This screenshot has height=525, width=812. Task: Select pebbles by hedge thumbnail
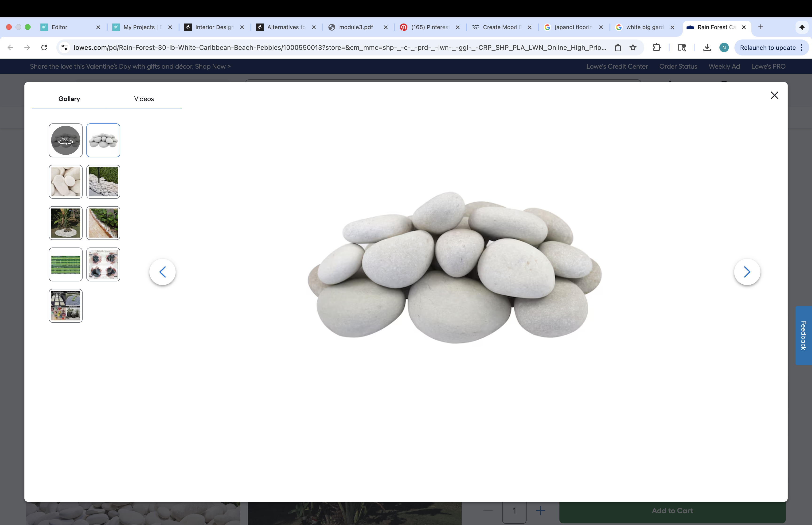click(x=103, y=182)
